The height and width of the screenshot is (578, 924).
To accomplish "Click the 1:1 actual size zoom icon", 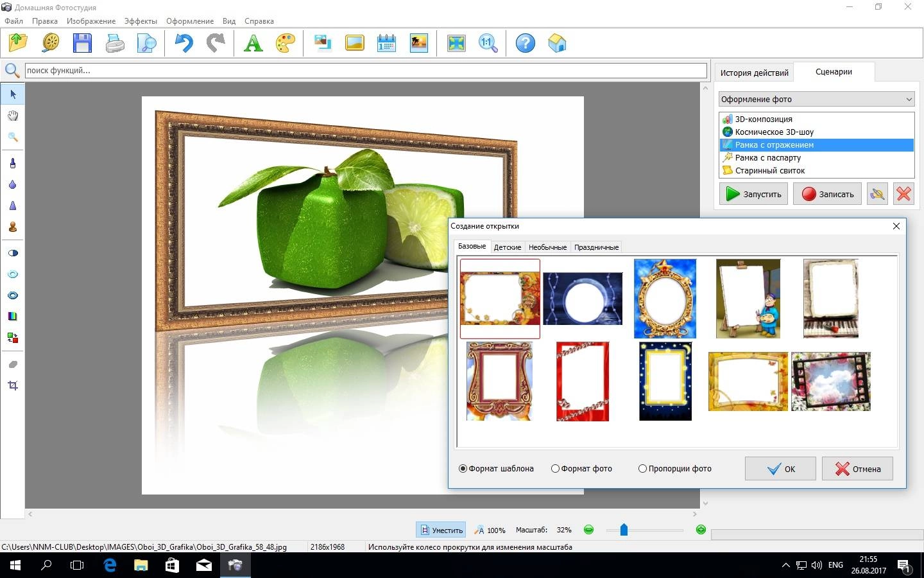I will point(488,43).
